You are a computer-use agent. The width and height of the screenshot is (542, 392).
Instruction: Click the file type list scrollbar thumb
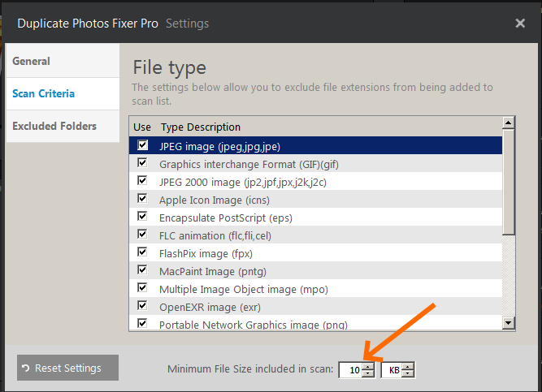tap(509, 182)
